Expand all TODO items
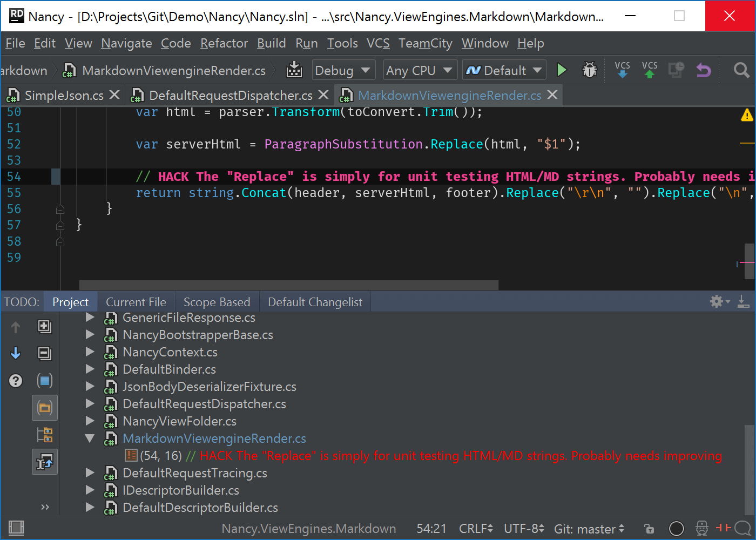The height and width of the screenshot is (540, 756). click(45, 326)
